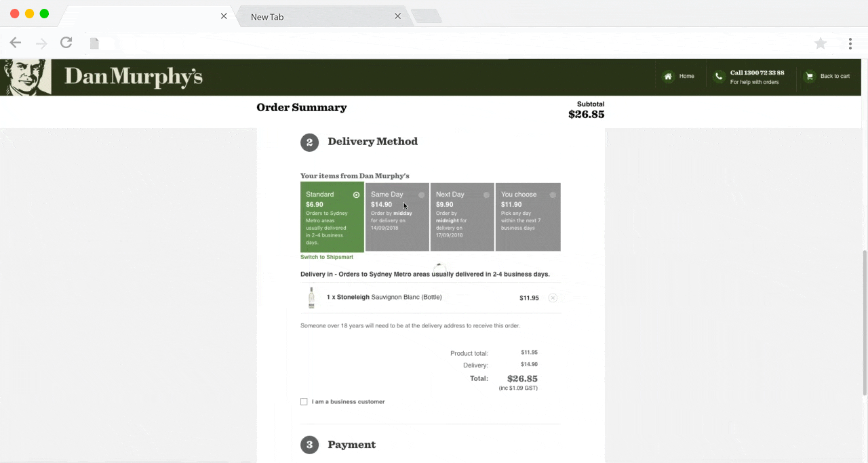This screenshot has height=463, width=868.
Task: Click the $11.95 item price
Action: 529,298
